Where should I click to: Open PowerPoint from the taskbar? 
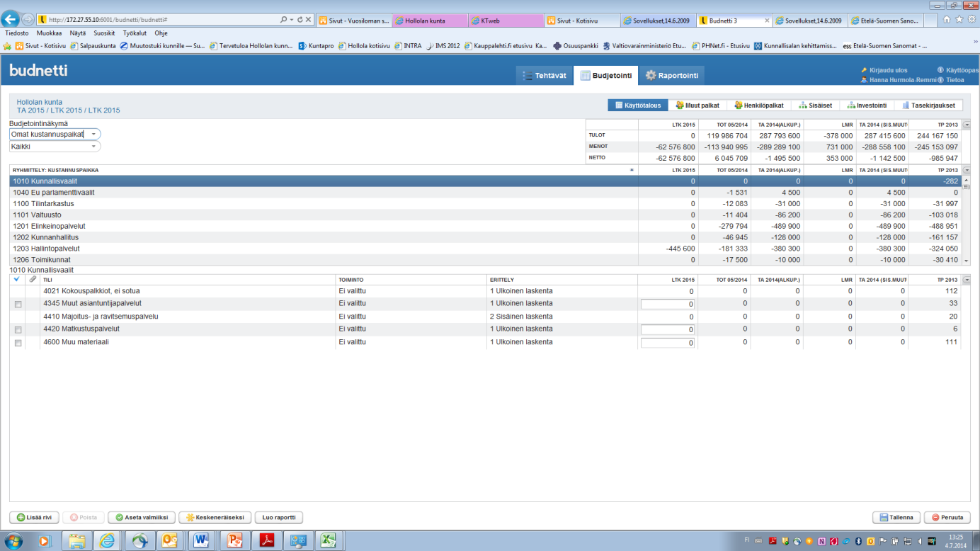click(234, 541)
